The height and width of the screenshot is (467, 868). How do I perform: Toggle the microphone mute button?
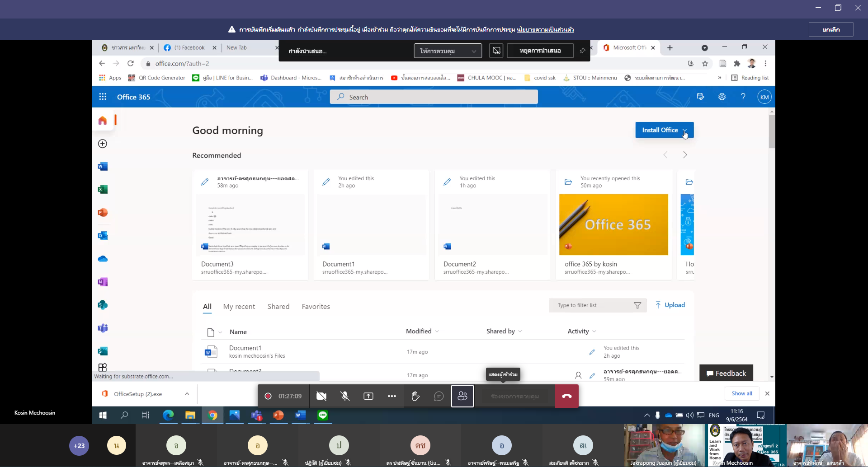pos(345,396)
